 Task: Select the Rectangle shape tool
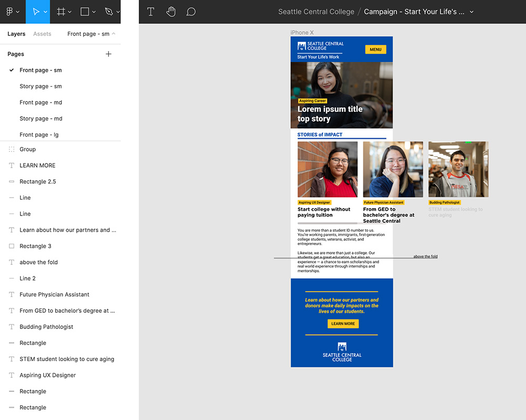(x=85, y=12)
